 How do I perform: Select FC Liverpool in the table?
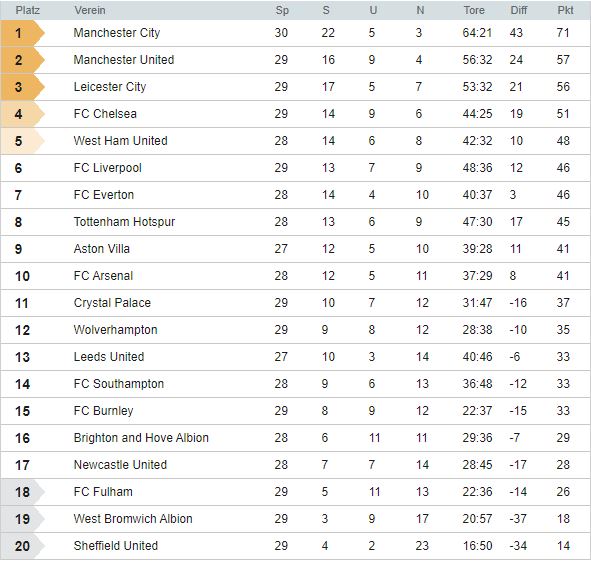click(108, 168)
